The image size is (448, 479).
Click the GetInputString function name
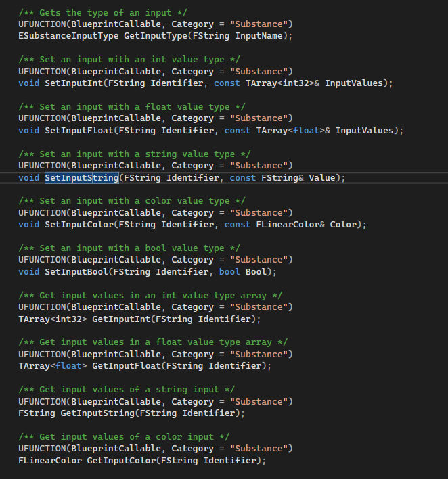(x=97, y=413)
